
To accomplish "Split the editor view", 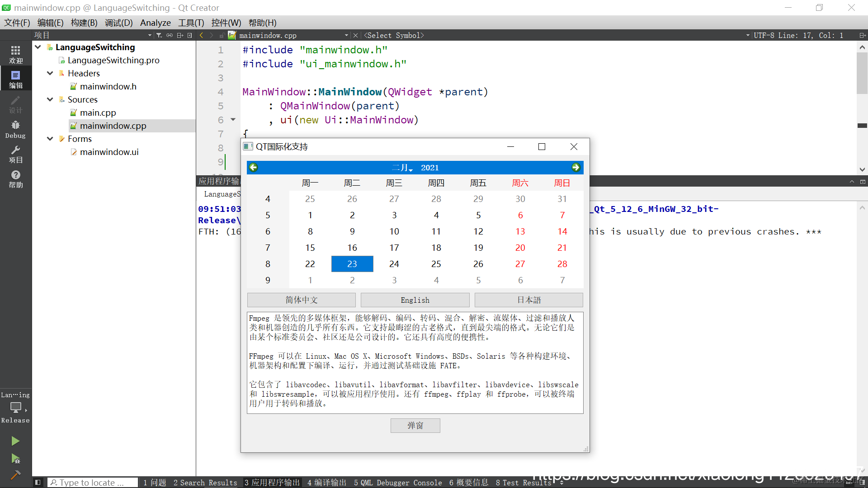I will [x=862, y=35].
